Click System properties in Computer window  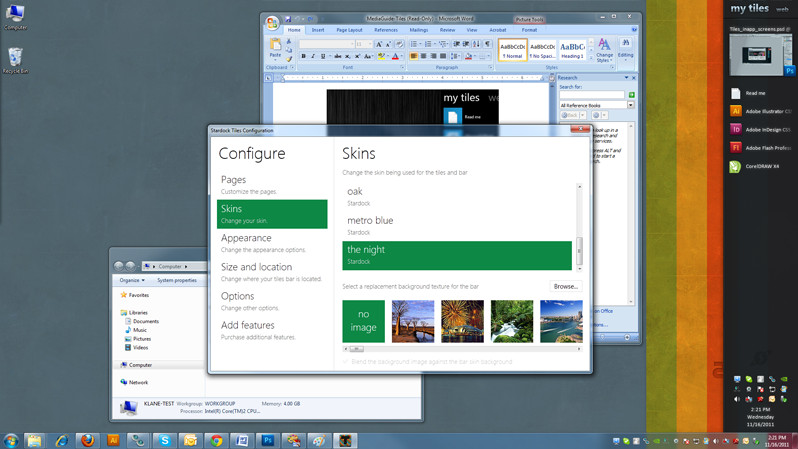click(x=177, y=280)
